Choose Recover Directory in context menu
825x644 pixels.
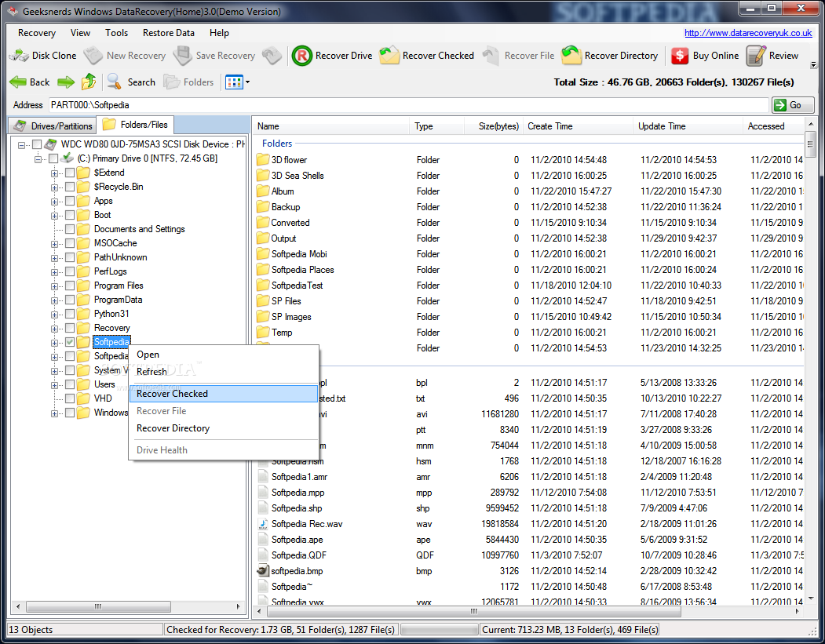224,428
